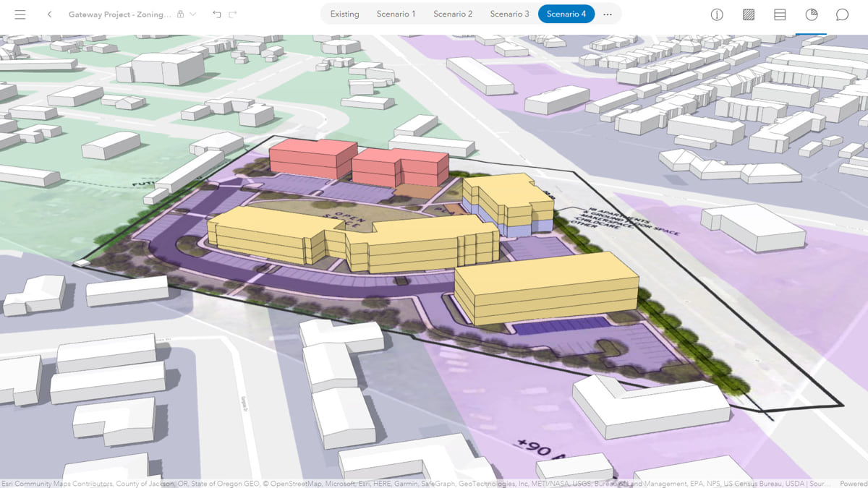
Task: Select the yellow block building near the parking lot
Action: tap(547, 288)
